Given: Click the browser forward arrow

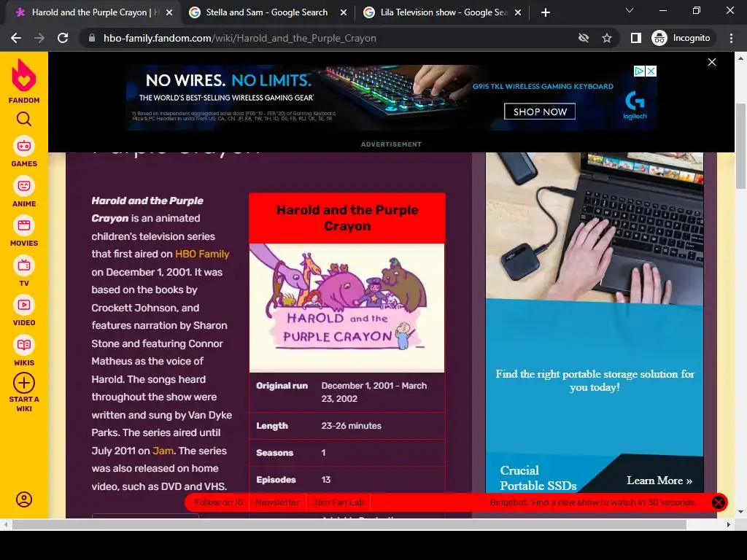Looking at the screenshot, I should (x=39, y=38).
